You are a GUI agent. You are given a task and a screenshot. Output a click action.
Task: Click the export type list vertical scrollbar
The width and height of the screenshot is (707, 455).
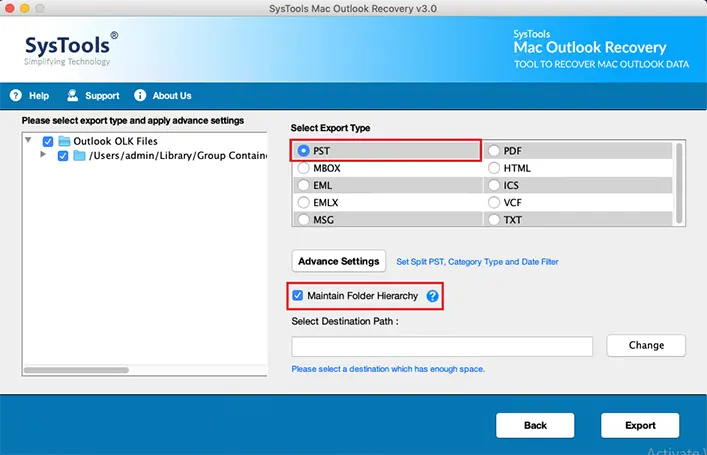679,183
